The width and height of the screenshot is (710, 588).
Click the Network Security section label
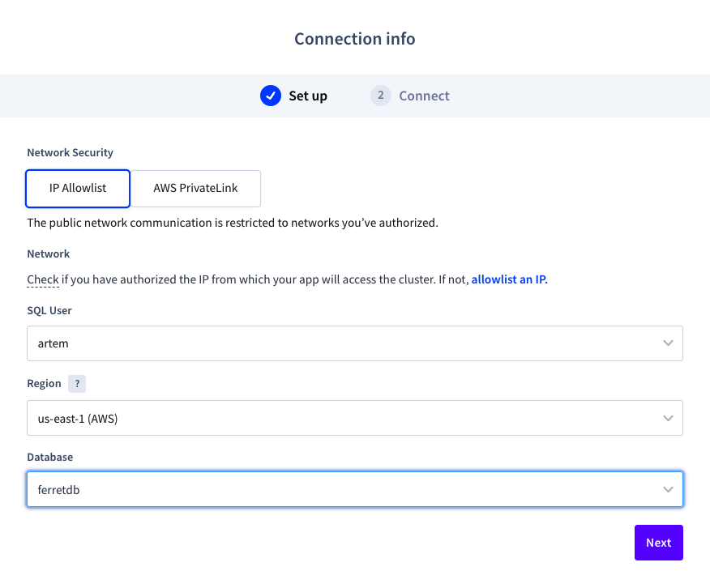pos(70,152)
